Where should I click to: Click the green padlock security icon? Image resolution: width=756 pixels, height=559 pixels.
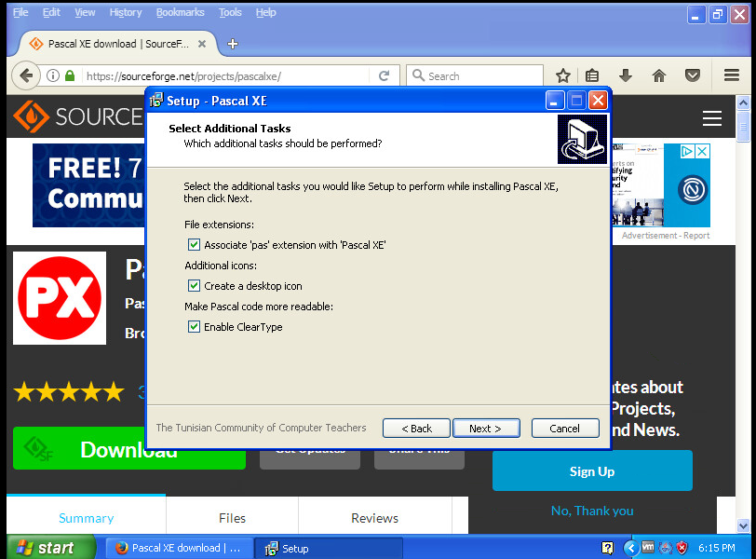tap(71, 75)
